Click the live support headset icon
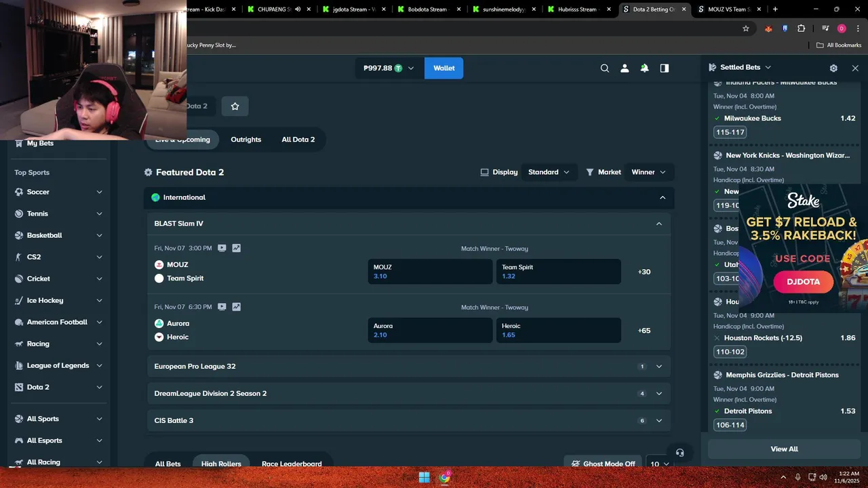The width and height of the screenshot is (868, 488). coord(680,453)
